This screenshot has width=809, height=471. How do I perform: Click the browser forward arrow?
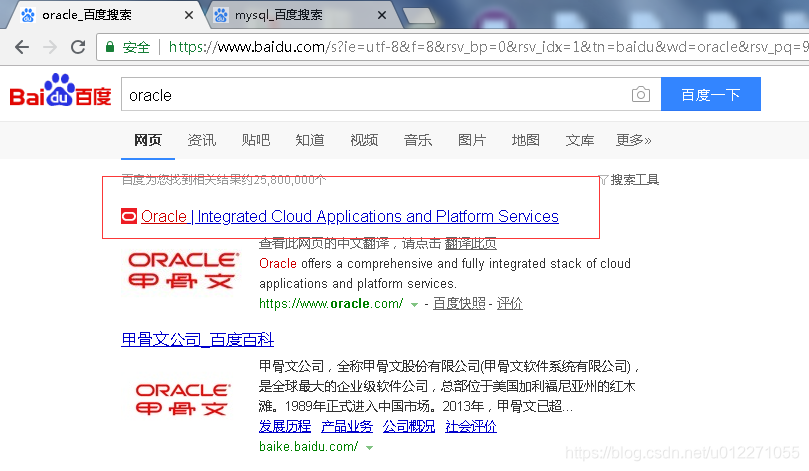[50, 47]
